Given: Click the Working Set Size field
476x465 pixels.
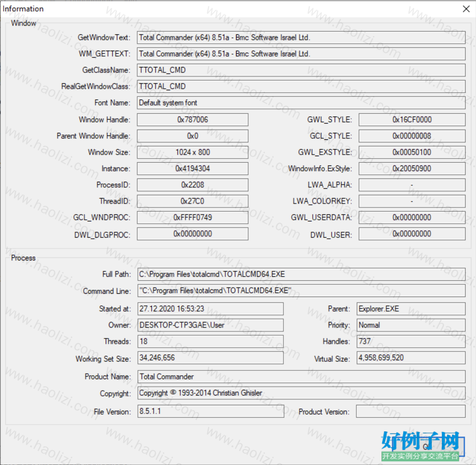Looking at the screenshot, I should (x=210, y=358).
